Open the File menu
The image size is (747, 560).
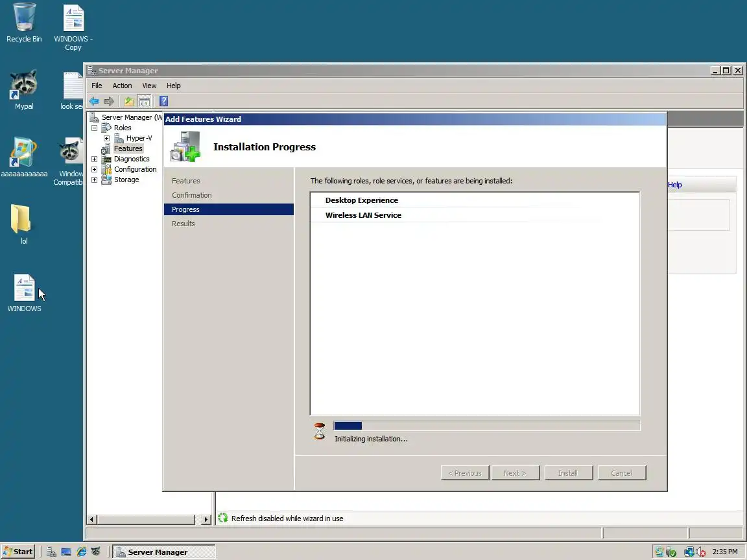(97, 86)
